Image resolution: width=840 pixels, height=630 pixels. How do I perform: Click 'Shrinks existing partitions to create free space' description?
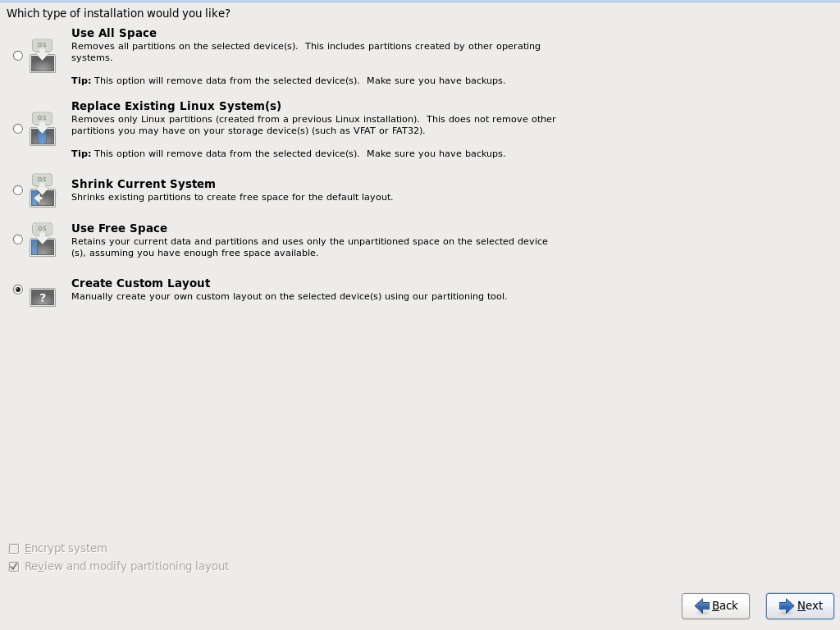pyautogui.click(x=232, y=197)
